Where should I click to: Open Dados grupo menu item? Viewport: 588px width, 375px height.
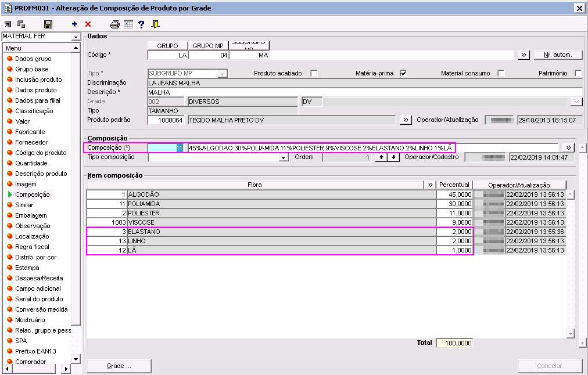(33, 59)
